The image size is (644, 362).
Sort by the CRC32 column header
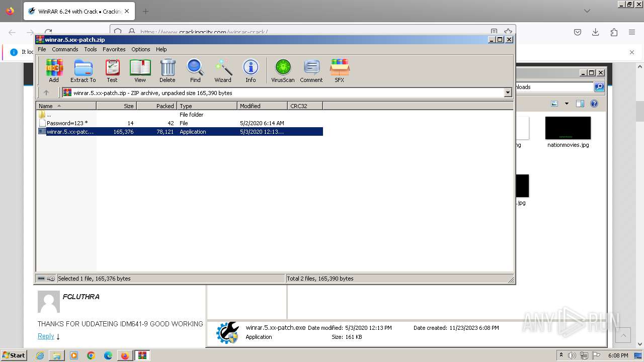point(305,106)
